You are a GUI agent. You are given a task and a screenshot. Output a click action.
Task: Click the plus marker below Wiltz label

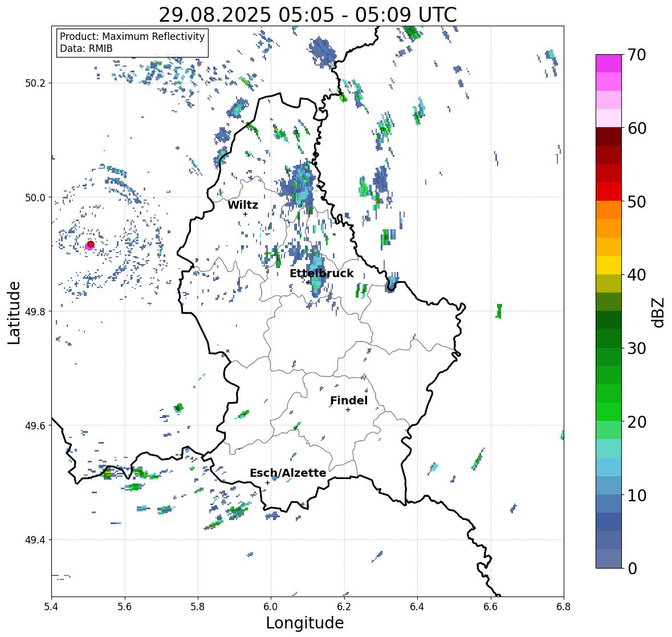point(245,214)
